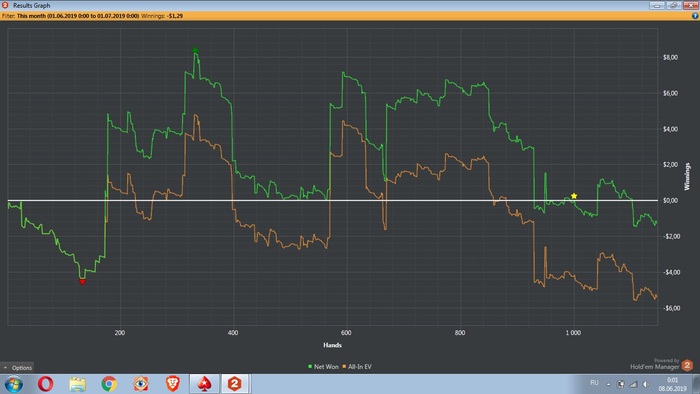This screenshot has height=394, width=700.
Task: Click the Hold'em Manager 2 hexagon logo
Action: pyautogui.click(x=688, y=365)
